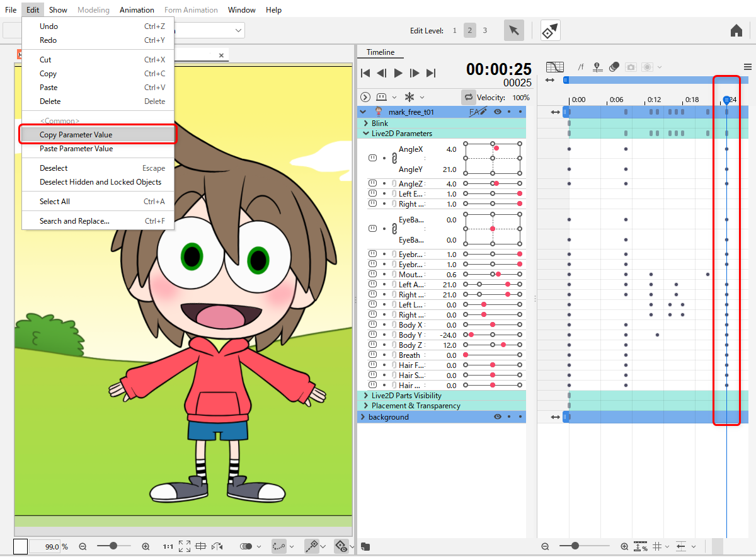This screenshot has height=557, width=756.
Task: Click Search and Replace menu entry
Action: 74,221
